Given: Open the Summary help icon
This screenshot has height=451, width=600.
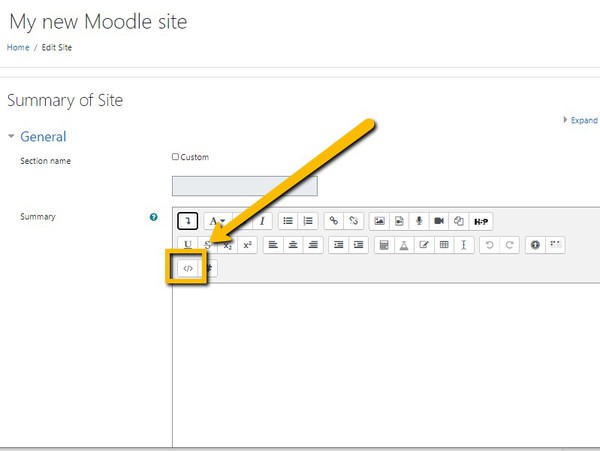Looking at the screenshot, I should tap(153, 216).
